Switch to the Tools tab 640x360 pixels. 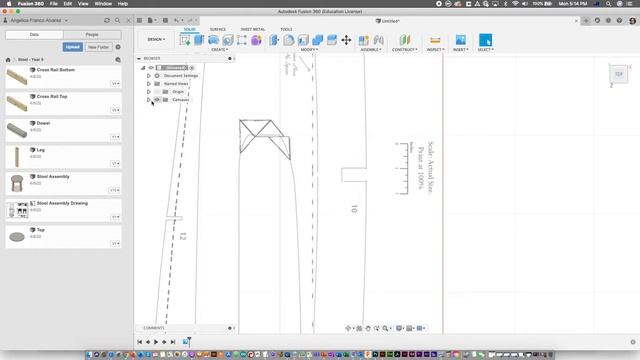[286, 29]
